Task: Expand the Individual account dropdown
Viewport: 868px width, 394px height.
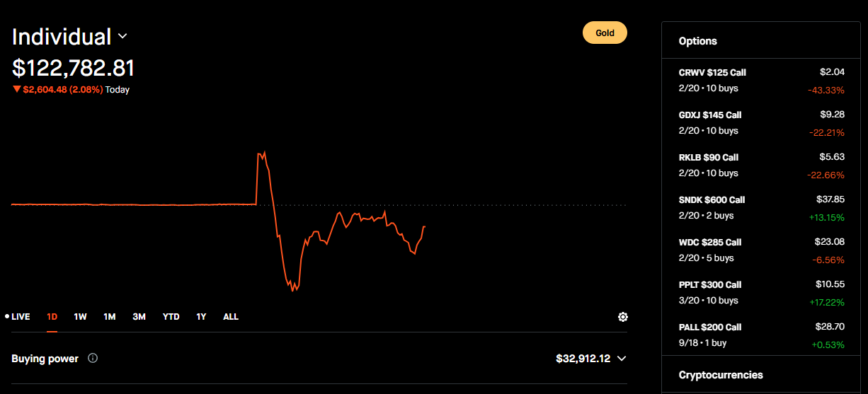Action: click(122, 36)
